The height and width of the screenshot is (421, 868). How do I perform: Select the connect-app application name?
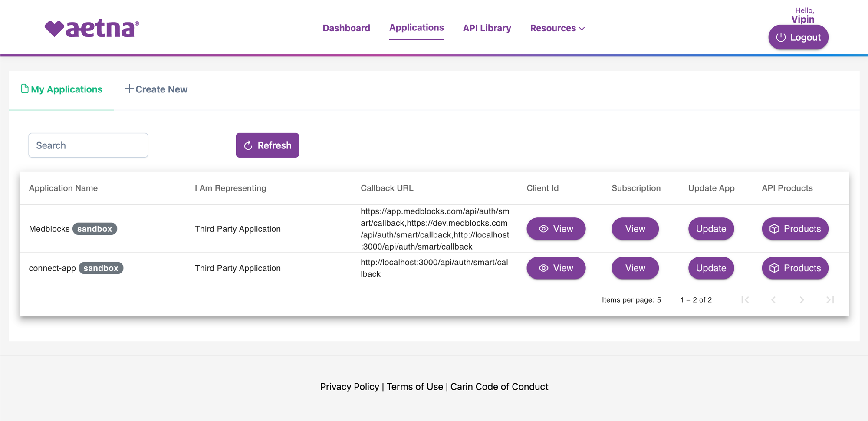[52, 268]
